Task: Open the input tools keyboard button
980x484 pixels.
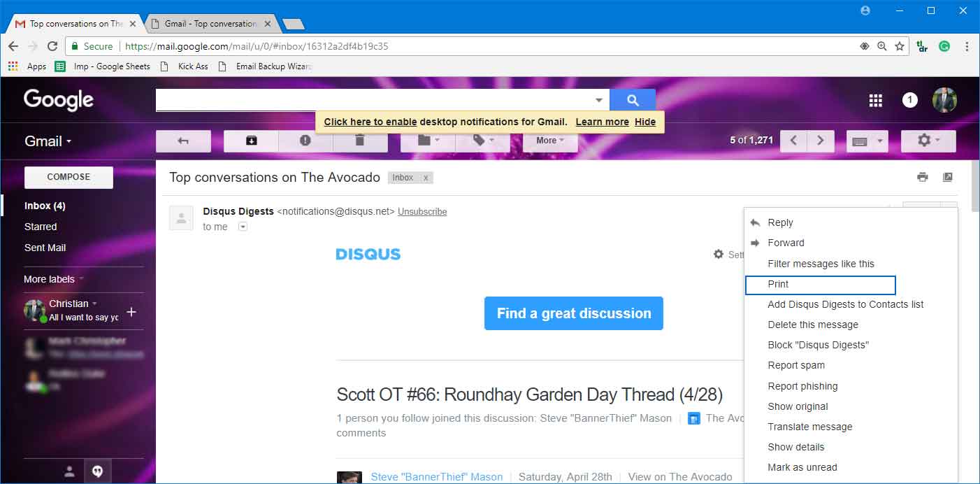Action: tap(860, 141)
